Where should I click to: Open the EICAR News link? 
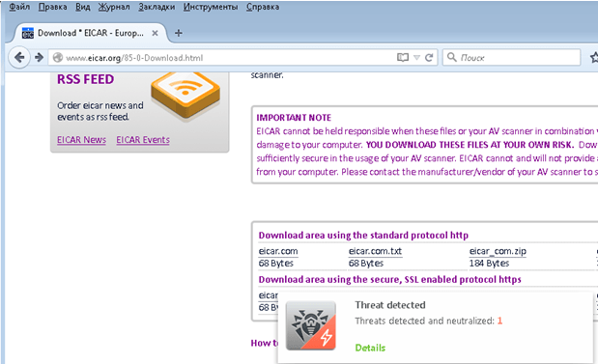click(x=81, y=140)
